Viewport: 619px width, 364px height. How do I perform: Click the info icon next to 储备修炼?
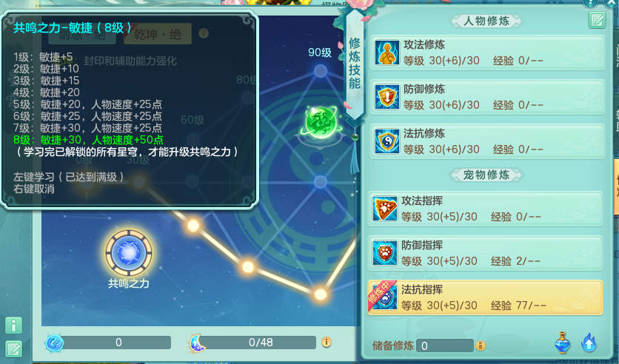480,346
